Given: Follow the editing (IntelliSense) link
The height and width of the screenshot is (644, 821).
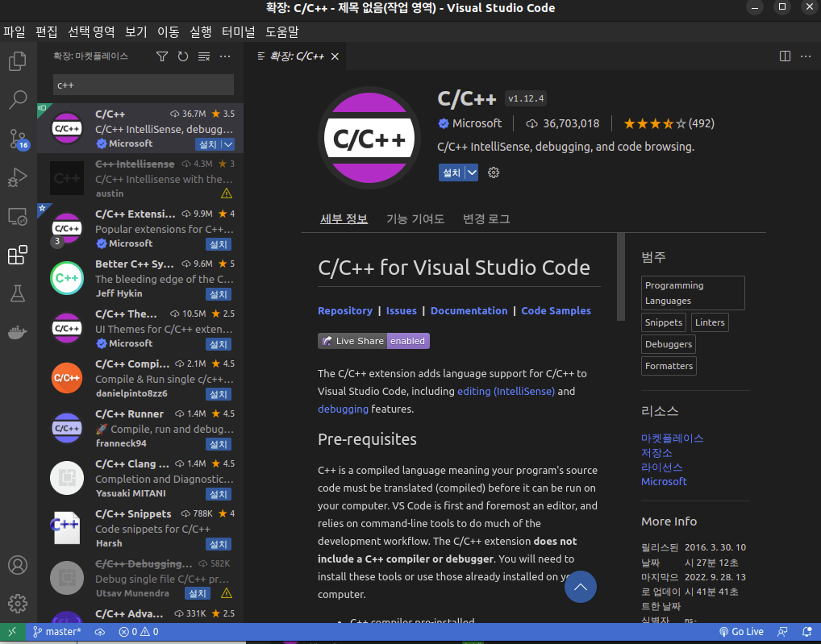Looking at the screenshot, I should coord(506,392).
